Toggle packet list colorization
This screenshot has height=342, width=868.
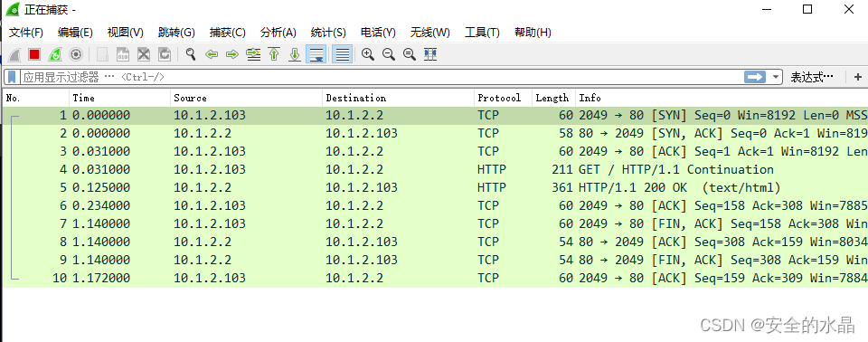(x=343, y=54)
